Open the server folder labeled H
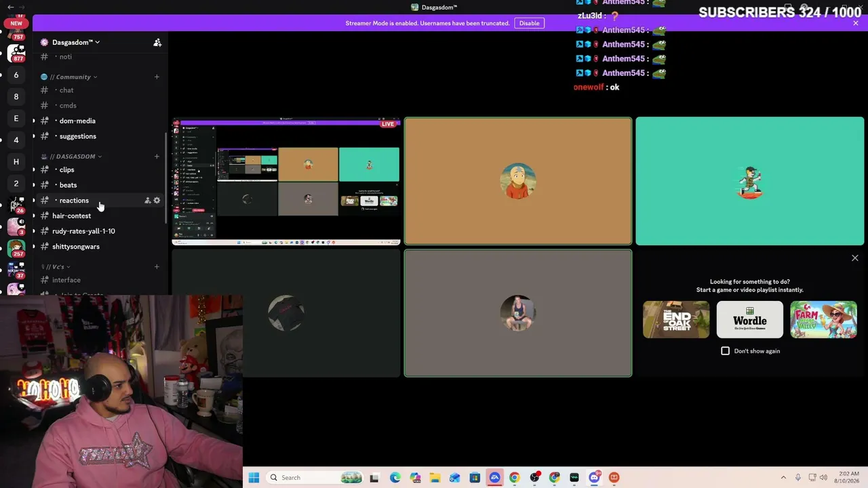The width and height of the screenshot is (868, 488). [x=16, y=162]
